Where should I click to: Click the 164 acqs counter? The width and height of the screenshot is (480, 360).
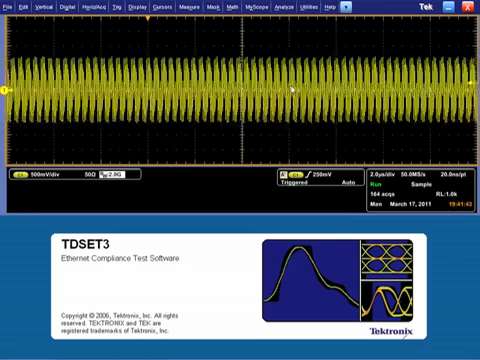point(382,194)
